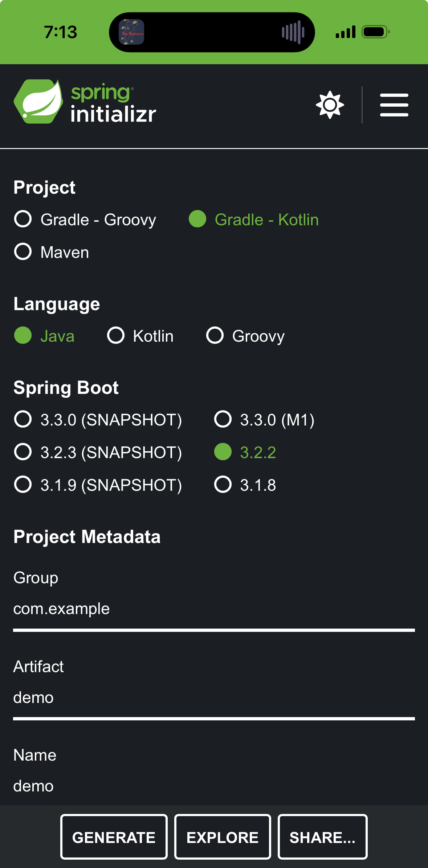Open the SHARE... dialog
Image resolution: width=428 pixels, height=868 pixels.
[x=322, y=837]
